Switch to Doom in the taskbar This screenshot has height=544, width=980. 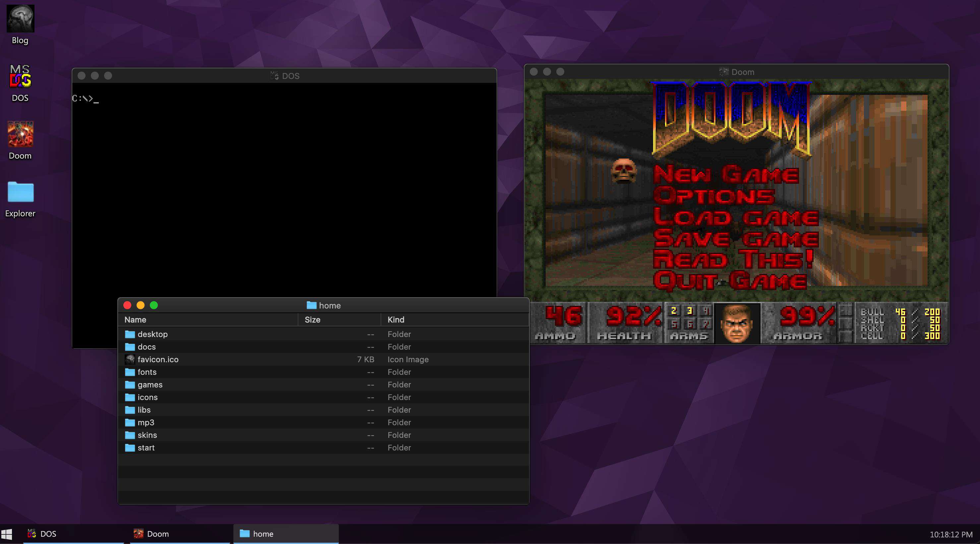(x=180, y=534)
